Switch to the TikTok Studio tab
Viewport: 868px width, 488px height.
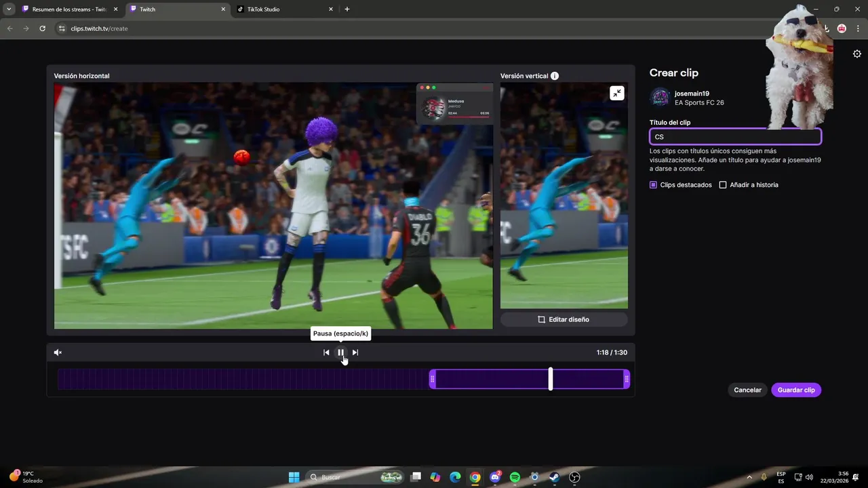tap(285, 9)
